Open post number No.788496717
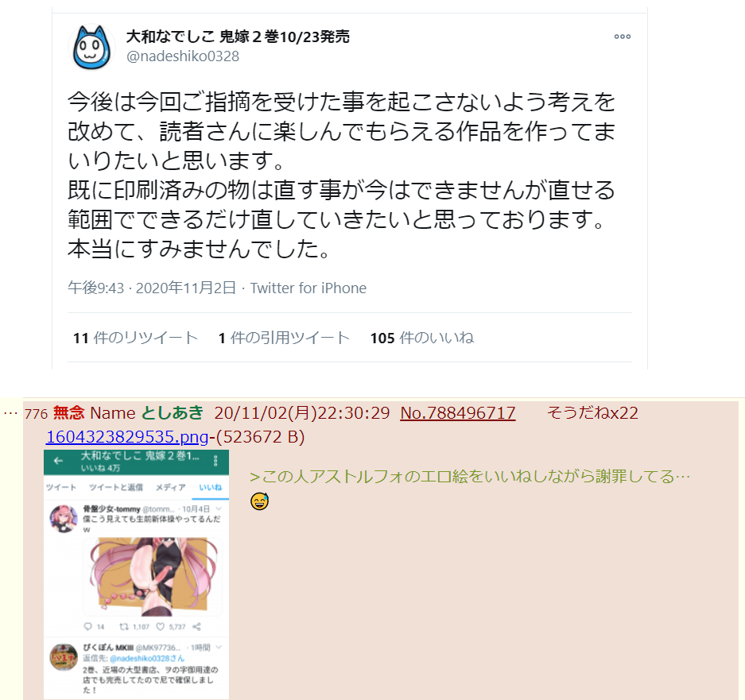The height and width of the screenshot is (700, 745). tap(457, 412)
